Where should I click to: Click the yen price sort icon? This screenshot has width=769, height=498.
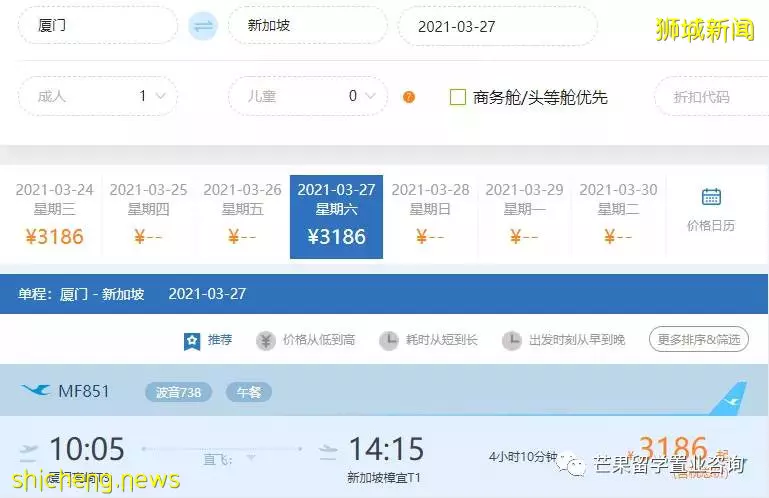(x=266, y=340)
